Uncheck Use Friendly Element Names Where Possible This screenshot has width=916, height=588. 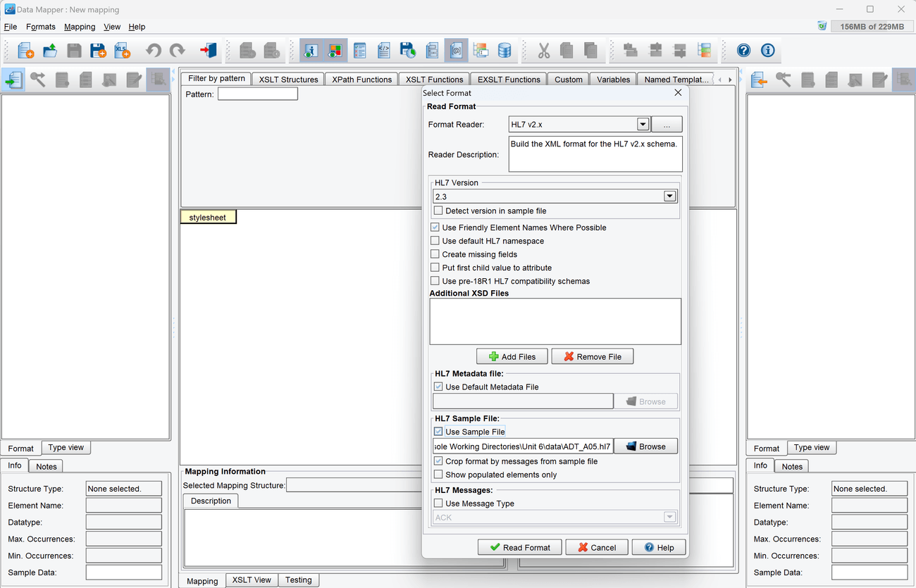click(435, 227)
